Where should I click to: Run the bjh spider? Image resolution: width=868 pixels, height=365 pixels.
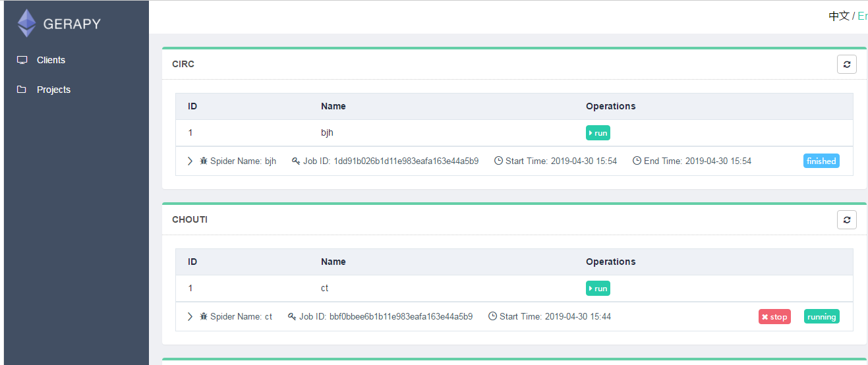[598, 133]
